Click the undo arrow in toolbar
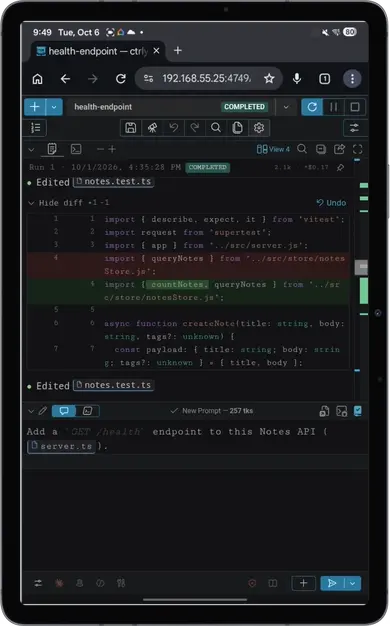The image size is (390, 626). (x=173, y=128)
